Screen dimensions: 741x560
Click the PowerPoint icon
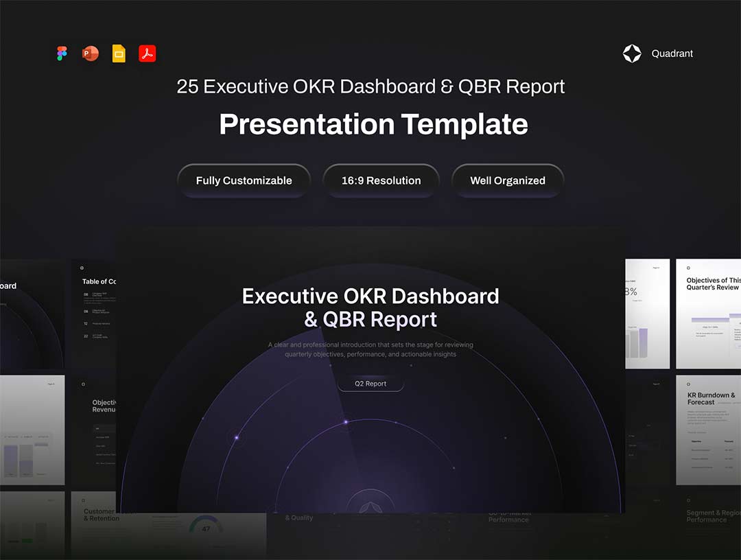click(x=91, y=54)
